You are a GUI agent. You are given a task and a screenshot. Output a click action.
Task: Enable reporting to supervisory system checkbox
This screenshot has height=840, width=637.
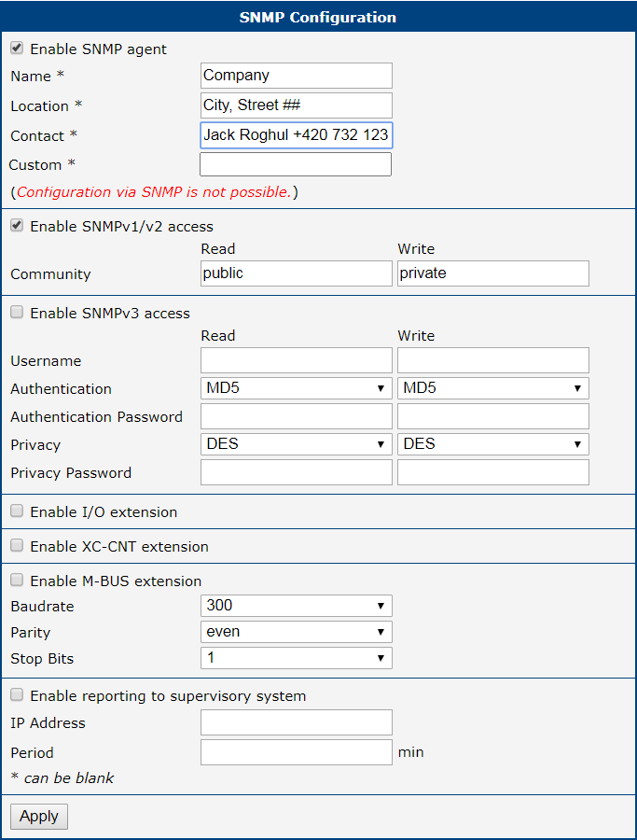point(17,694)
